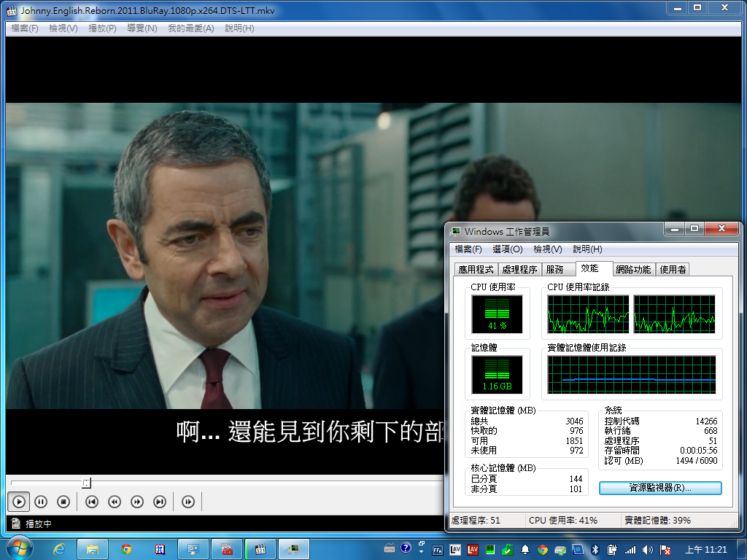Click the Chrome icon in the system tray

(543, 550)
